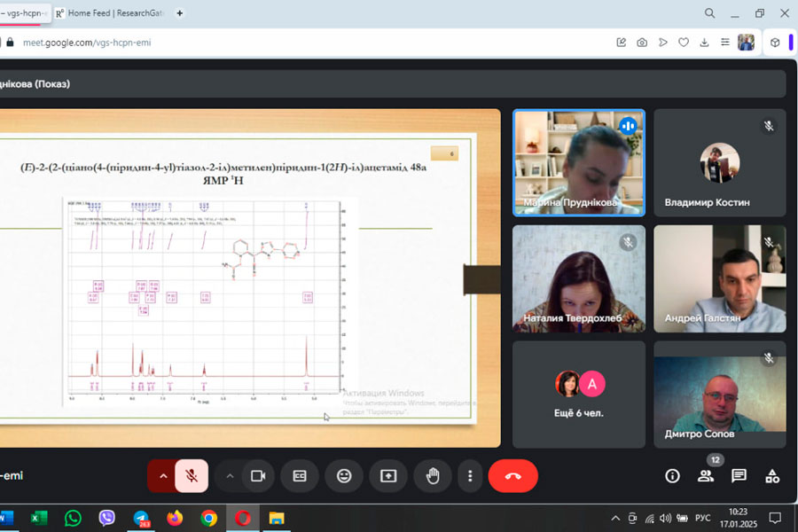Viewport: 798px width, 532px height.
Task: Open Opera player send arrow icon
Action: 662,43
